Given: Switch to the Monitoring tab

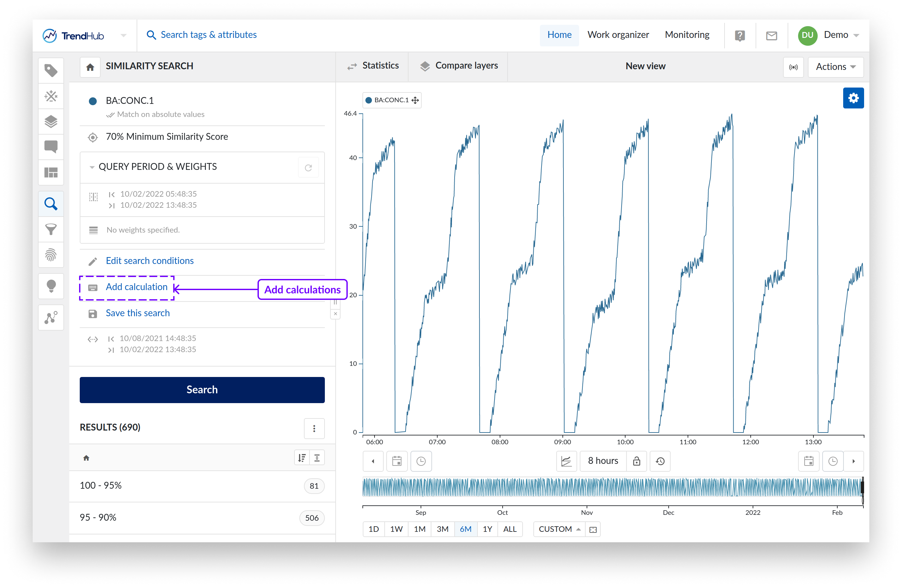Looking at the screenshot, I should (687, 35).
